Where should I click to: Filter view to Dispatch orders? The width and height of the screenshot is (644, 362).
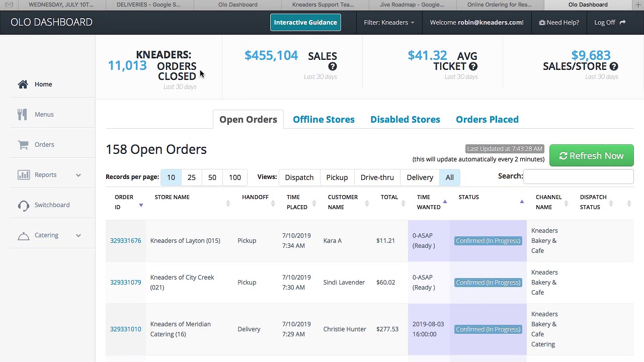tap(299, 177)
